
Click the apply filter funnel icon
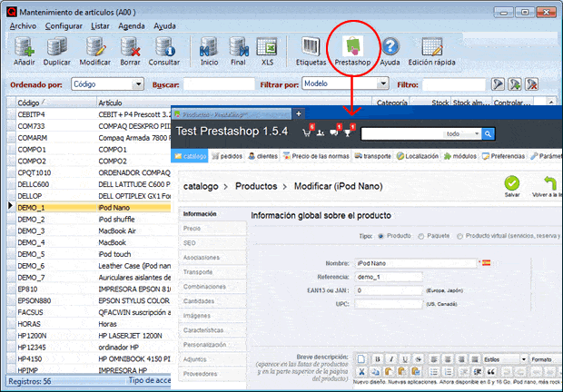click(498, 84)
